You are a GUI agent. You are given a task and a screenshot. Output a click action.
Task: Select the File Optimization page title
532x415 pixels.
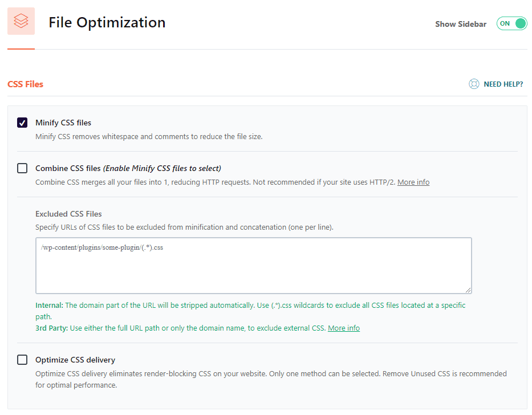pyautogui.click(x=107, y=22)
